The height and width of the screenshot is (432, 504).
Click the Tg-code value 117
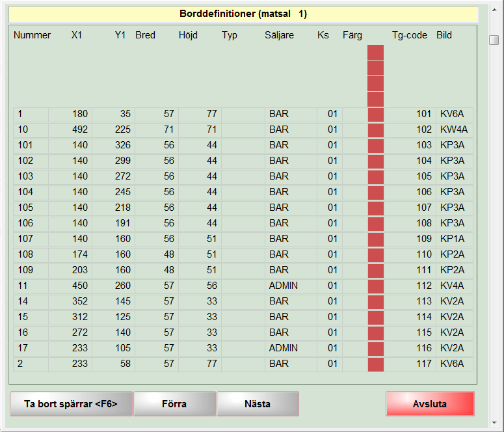pos(410,364)
